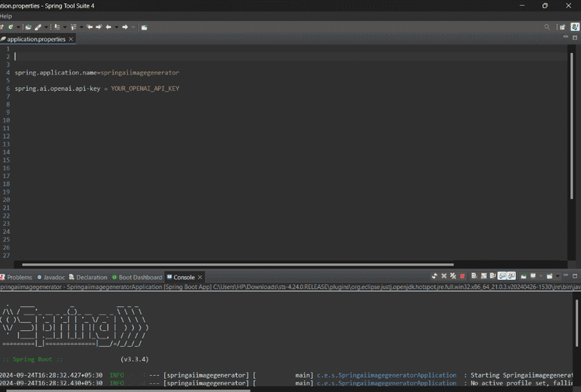Click on YOUR_OPENAI_API_KEY value in editor
Screen dimensions: 581x392
[x=144, y=89]
